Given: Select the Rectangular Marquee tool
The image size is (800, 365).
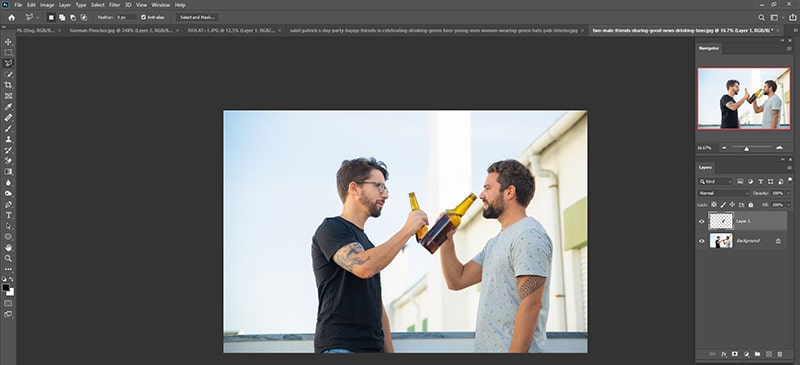Looking at the screenshot, I should [8, 53].
